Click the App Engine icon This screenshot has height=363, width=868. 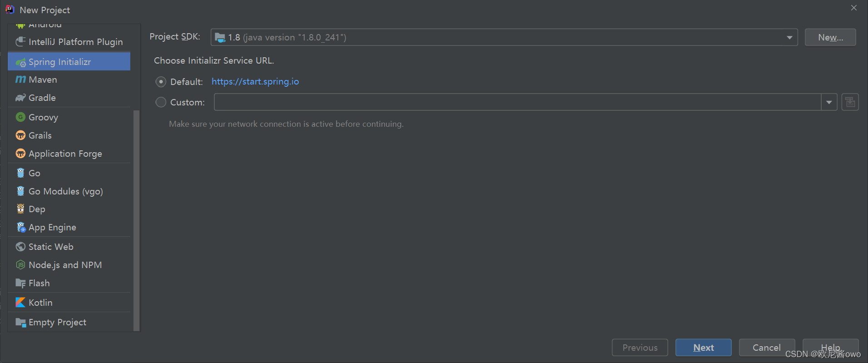[x=21, y=227]
